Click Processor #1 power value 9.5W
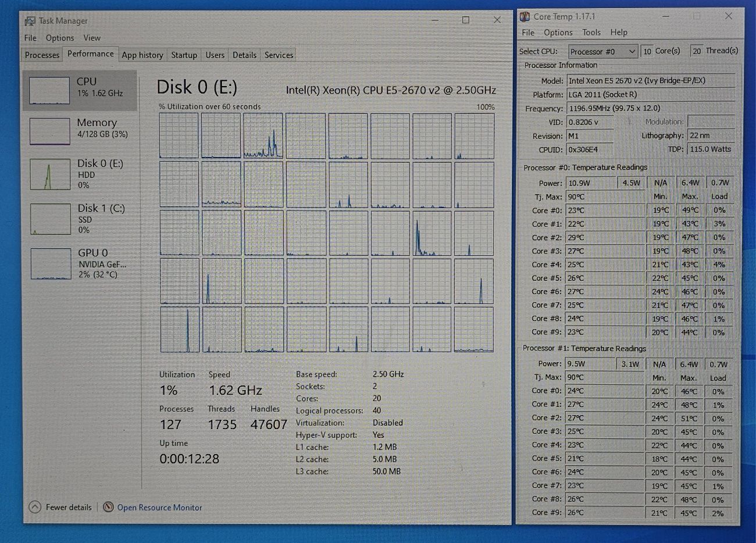Screen dimensions: 756x543 pyautogui.click(x=590, y=364)
